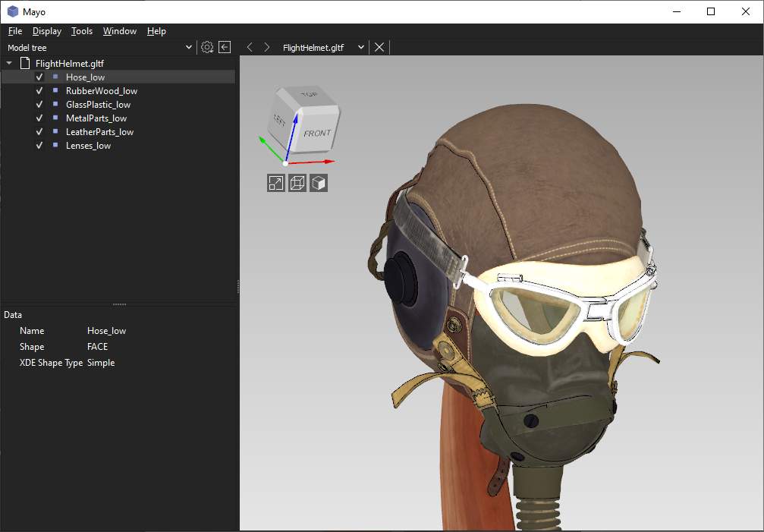
Task: Click the tree and data panel splitter
Action: tap(119, 304)
